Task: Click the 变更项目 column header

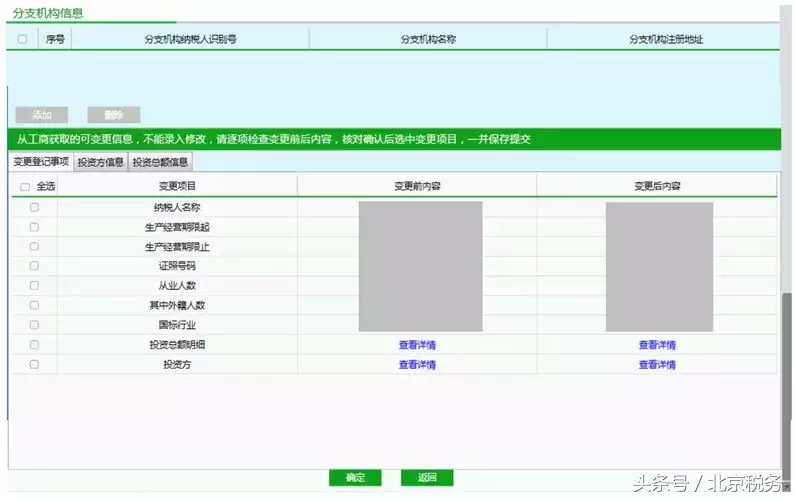Action: (177, 186)
